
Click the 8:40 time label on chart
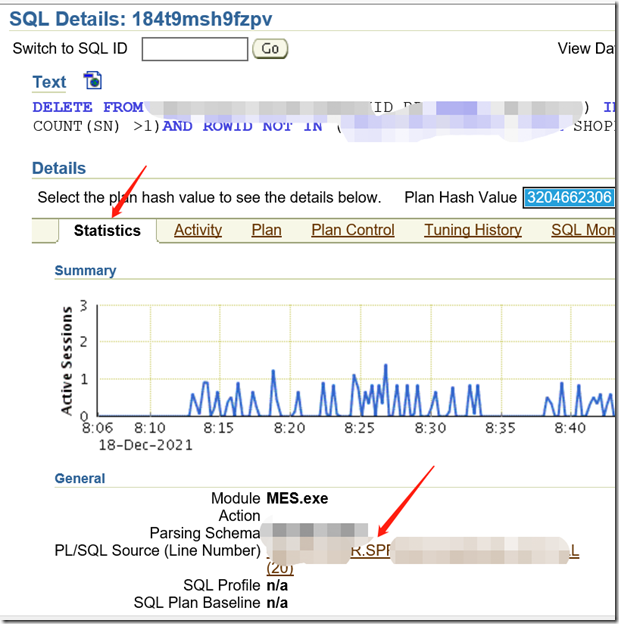click(570, 428)
